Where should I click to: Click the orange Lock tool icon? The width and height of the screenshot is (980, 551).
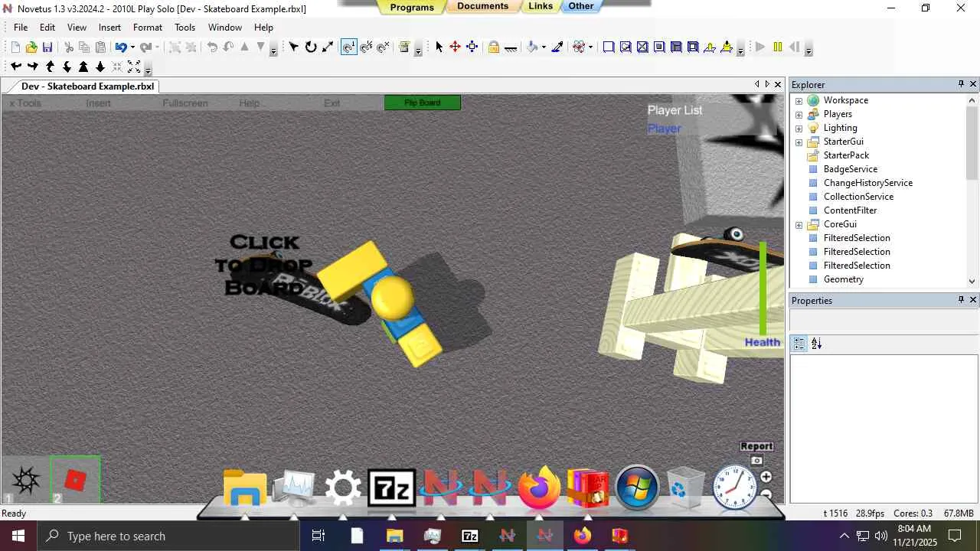(494, 47)
